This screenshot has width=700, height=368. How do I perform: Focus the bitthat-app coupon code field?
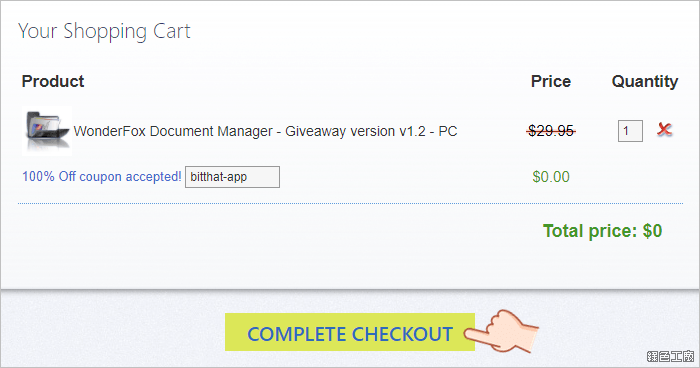pos(233,177)
